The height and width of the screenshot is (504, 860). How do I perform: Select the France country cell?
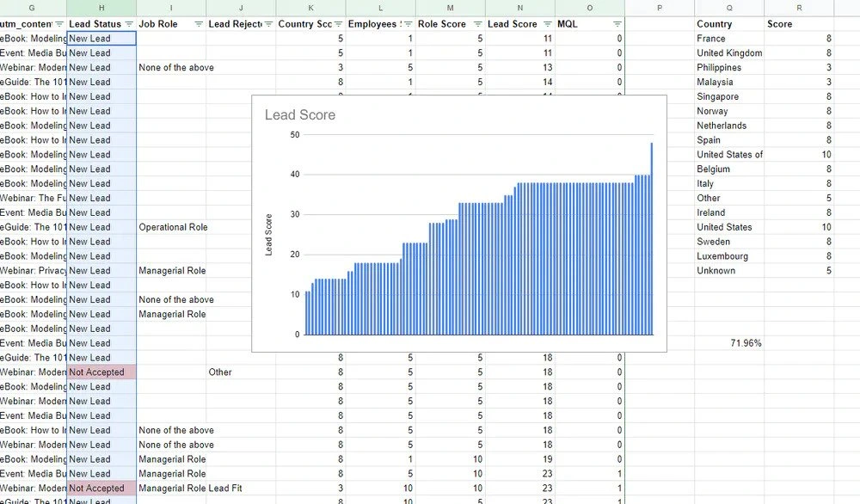(x=729, y=39)
